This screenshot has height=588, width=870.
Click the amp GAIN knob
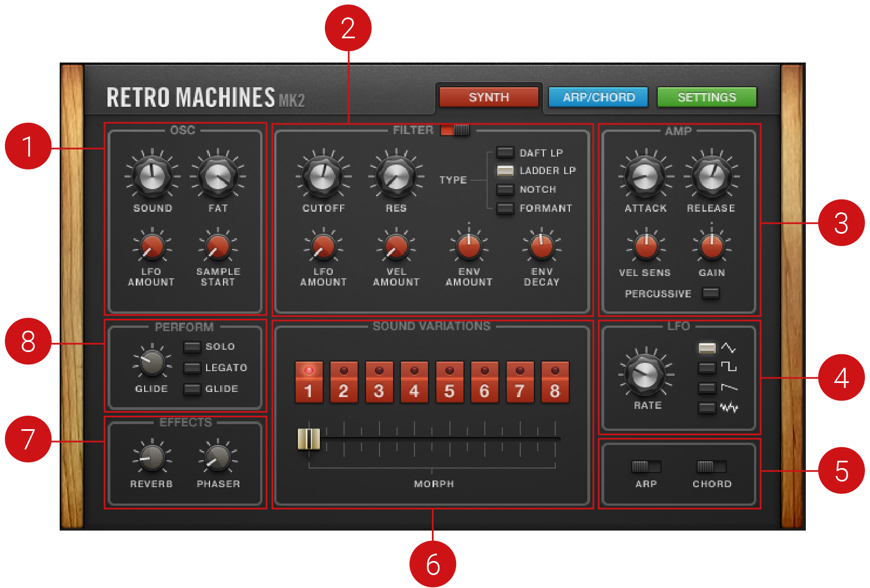click(x=711, y=247)
